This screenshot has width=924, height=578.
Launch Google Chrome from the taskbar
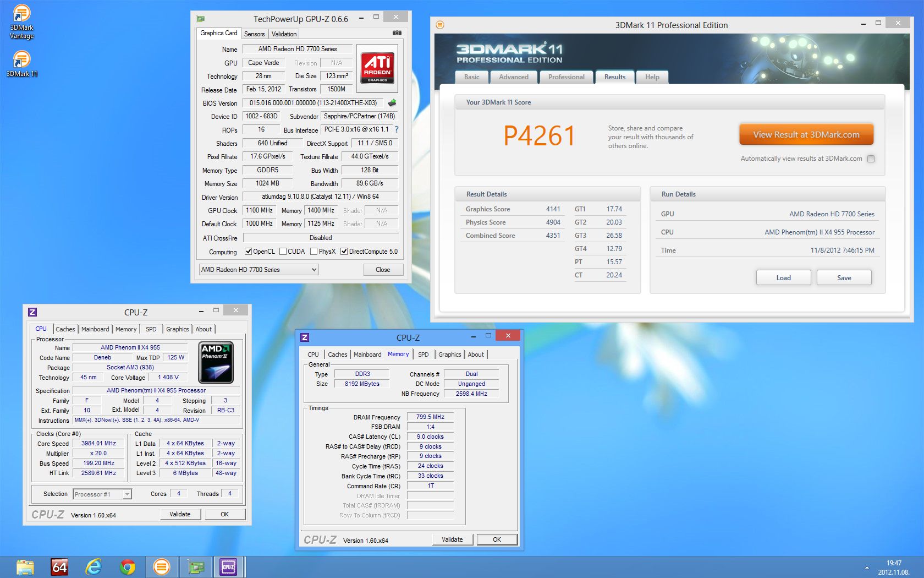pos(128,567)
